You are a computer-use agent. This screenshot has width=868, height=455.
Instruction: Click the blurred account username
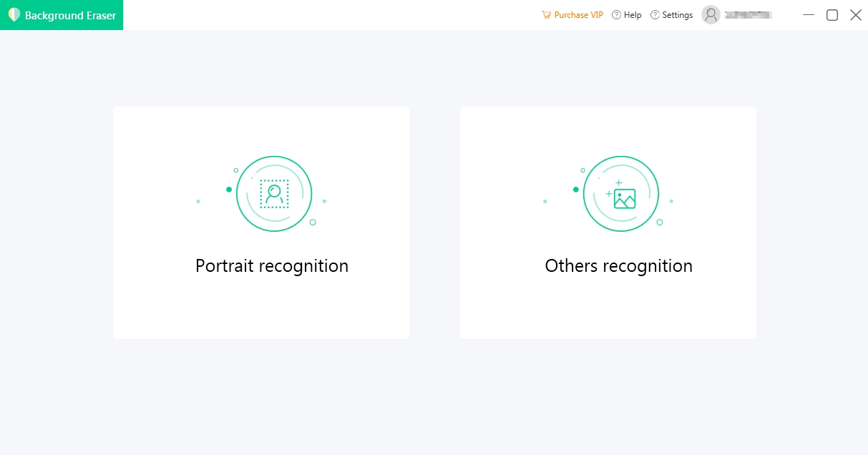[748, 15]
